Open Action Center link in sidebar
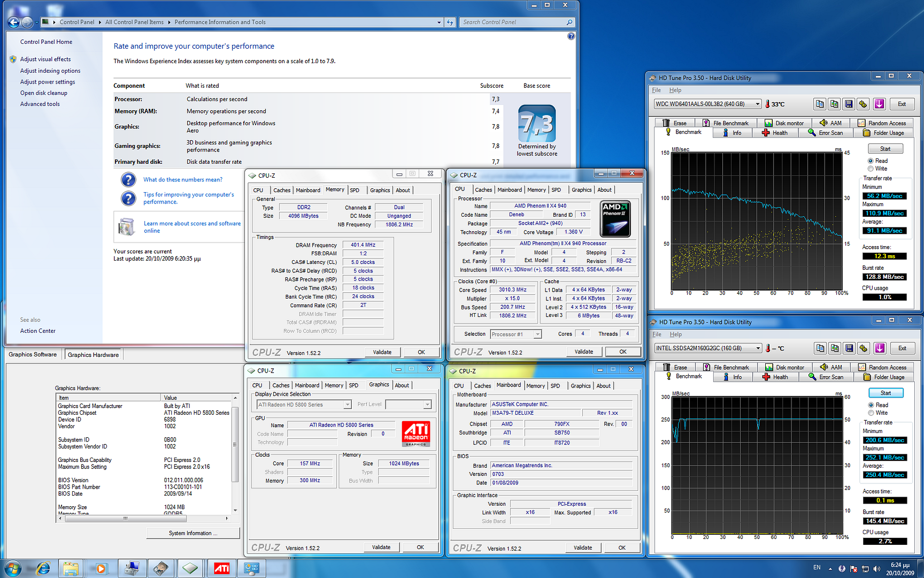This screenshot has width=924, height=578. (x=38, y=331)
